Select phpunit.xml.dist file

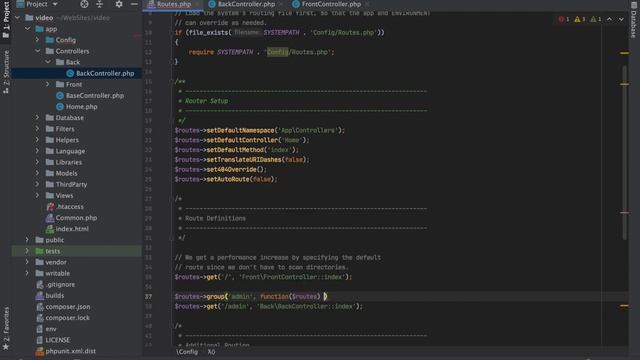tap(70, 351)
